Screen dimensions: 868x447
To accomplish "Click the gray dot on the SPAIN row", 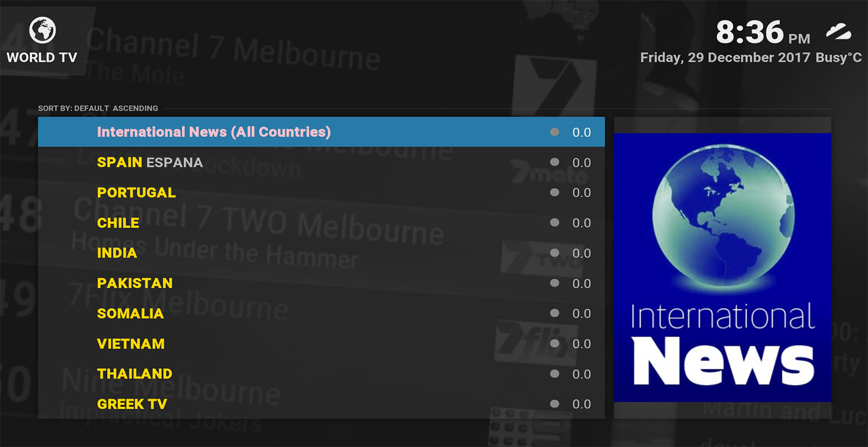I will click(554, 162).
